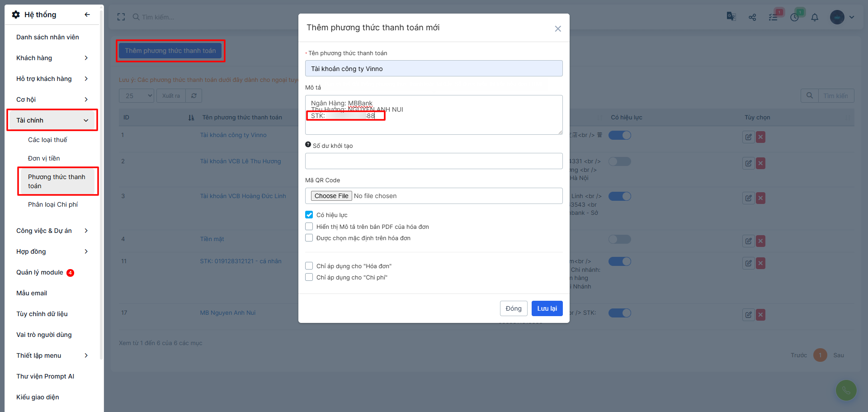
Task: Open the user avatar dropdown
Action: pyautogui.click(x=842, y=17)
